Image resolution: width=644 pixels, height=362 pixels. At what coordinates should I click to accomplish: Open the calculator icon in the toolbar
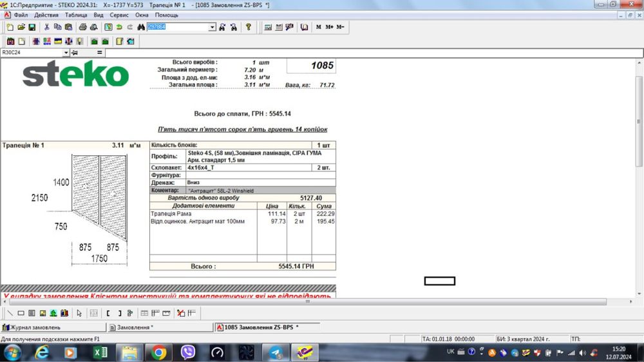coord(268,27)
